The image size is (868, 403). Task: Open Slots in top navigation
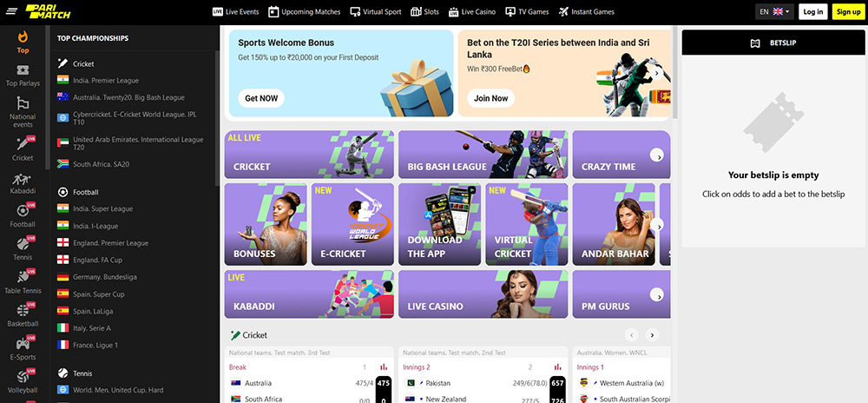[x=424, y=11]
